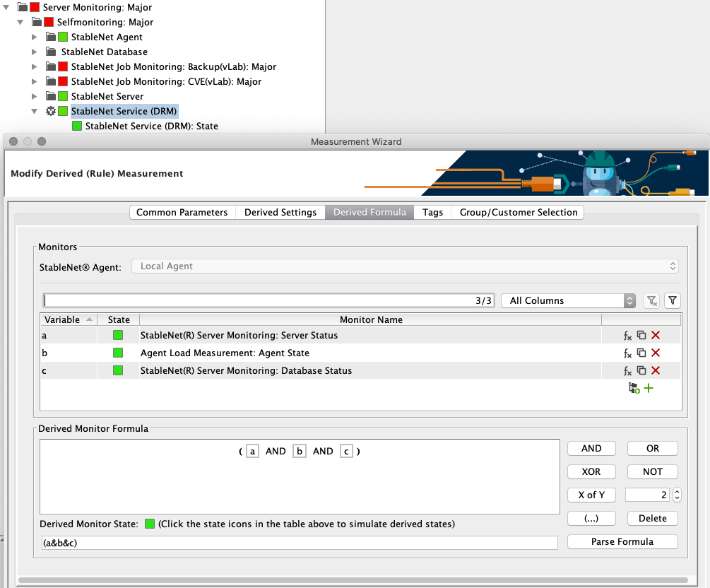710x588 pixels.
Task: Expand the StableNet Server node
Action: 35,97
